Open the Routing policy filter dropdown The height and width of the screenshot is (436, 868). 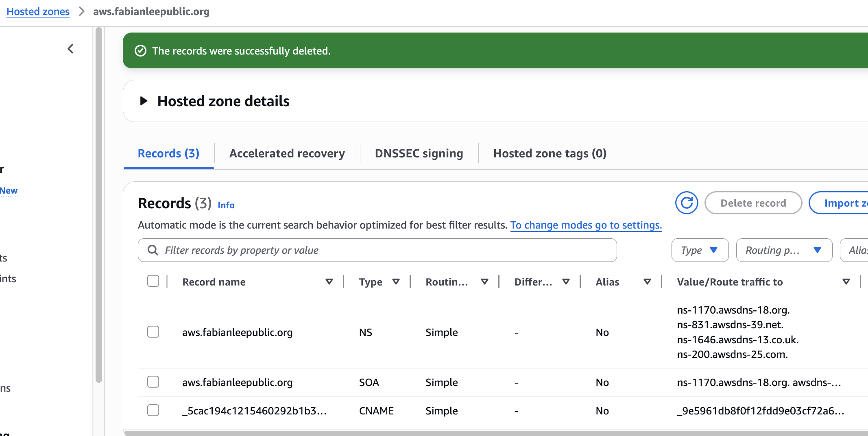tap(784, 250)
